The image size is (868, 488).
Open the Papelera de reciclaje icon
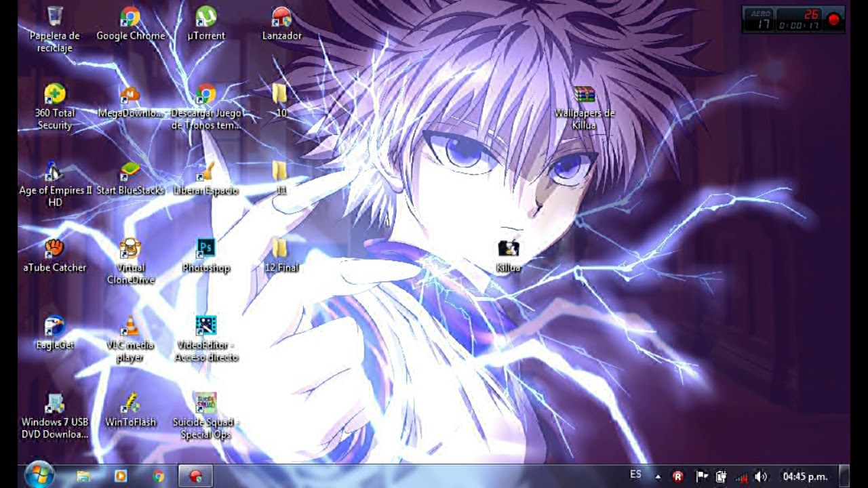pos(55,29)
